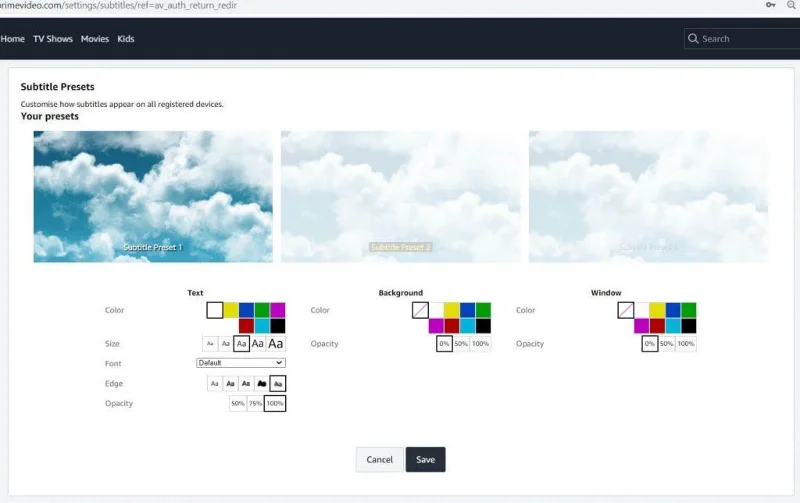The image size is (800, 503).
Task: Select the third Edge style option
Action: coord(246,384)
